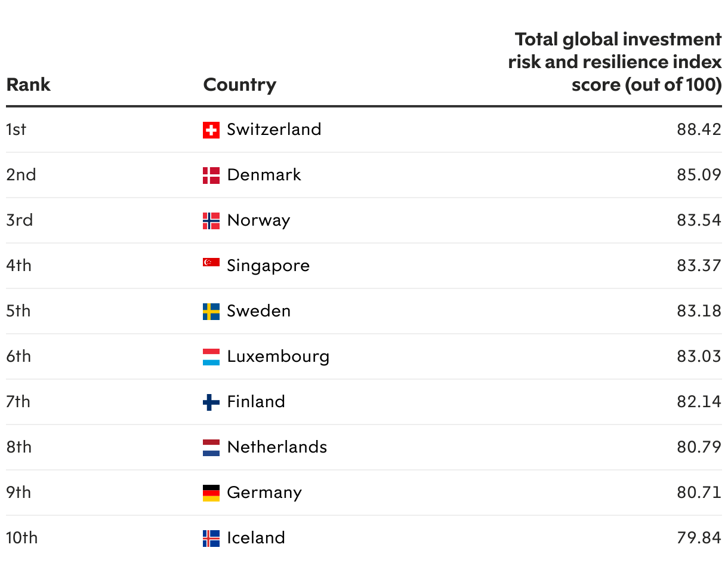This screenshot has width=728, height=566.
Task: Click Switzerland's score of 88.42
Action: point(699,130)
